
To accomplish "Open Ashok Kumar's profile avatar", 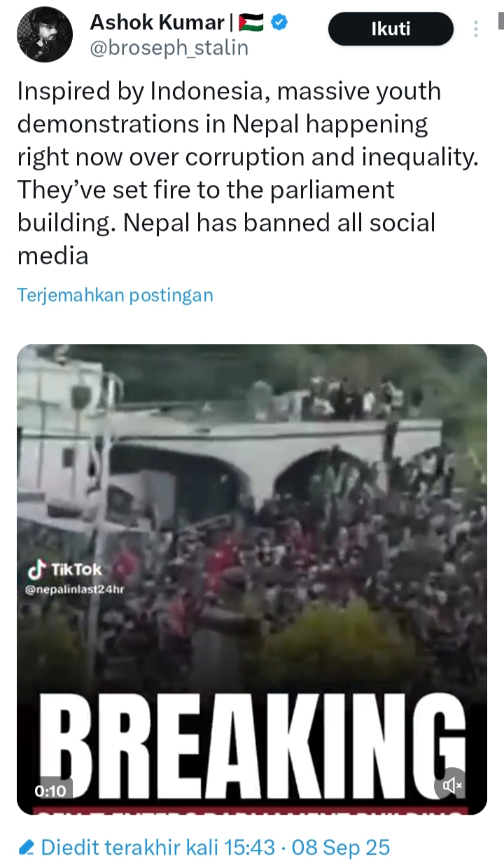I will (x=44, y=34).
